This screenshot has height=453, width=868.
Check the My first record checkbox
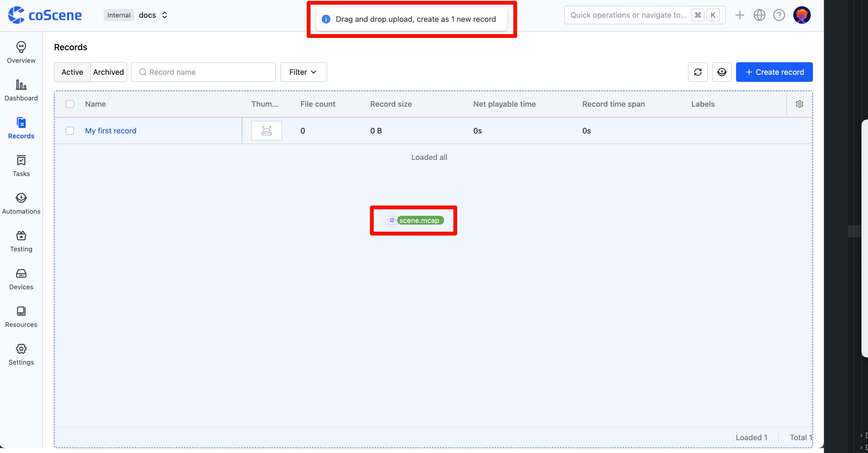(x=70, y=130)
